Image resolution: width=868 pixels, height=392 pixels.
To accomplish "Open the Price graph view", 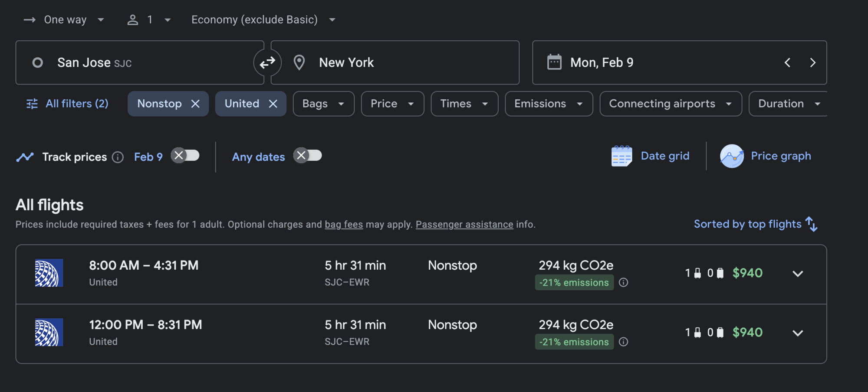I will (x=766, y=156).
